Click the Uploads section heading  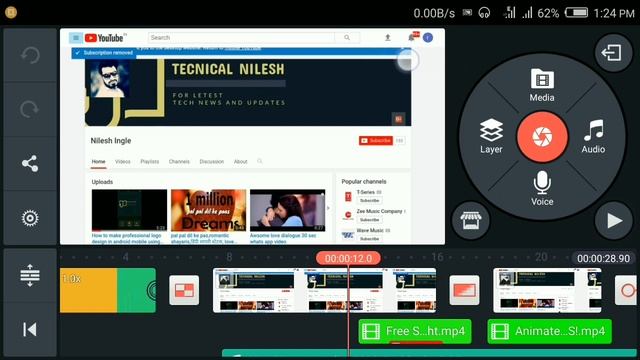[102, 182]
